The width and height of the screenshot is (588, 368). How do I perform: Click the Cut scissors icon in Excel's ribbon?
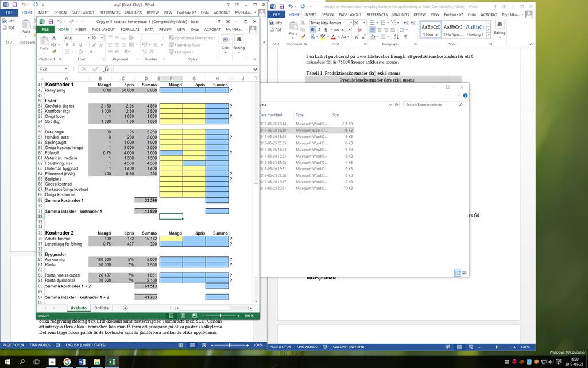point(53,38)
